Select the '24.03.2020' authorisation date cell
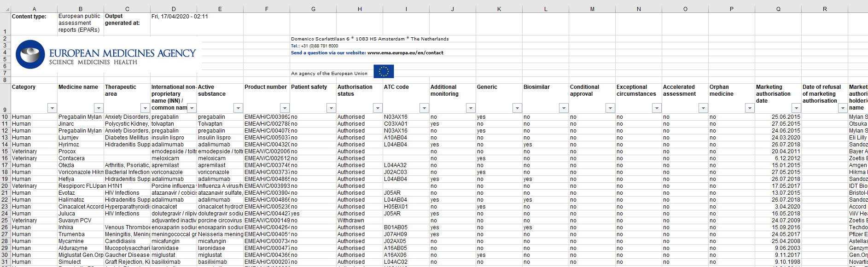 778,138
